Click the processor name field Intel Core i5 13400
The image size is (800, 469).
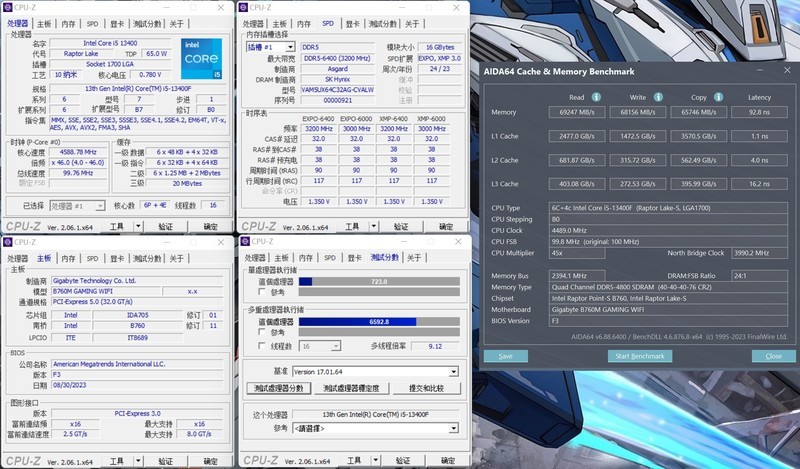110,43
